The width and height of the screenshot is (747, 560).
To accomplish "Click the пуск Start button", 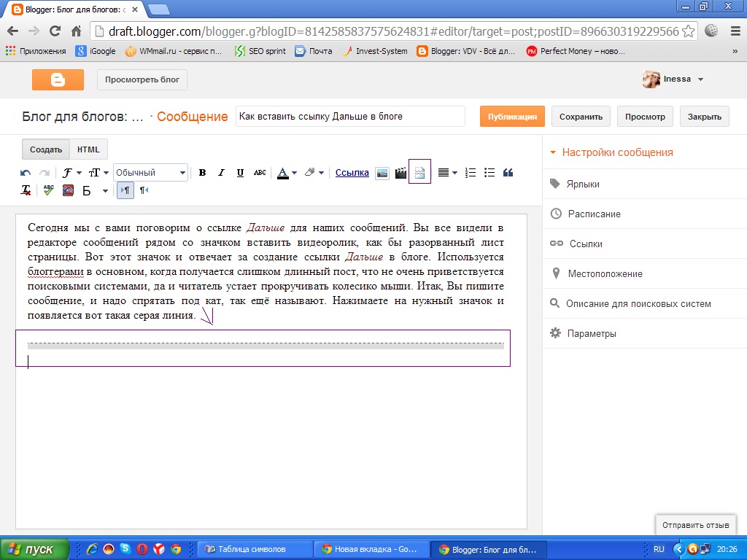I will point(34,549).
